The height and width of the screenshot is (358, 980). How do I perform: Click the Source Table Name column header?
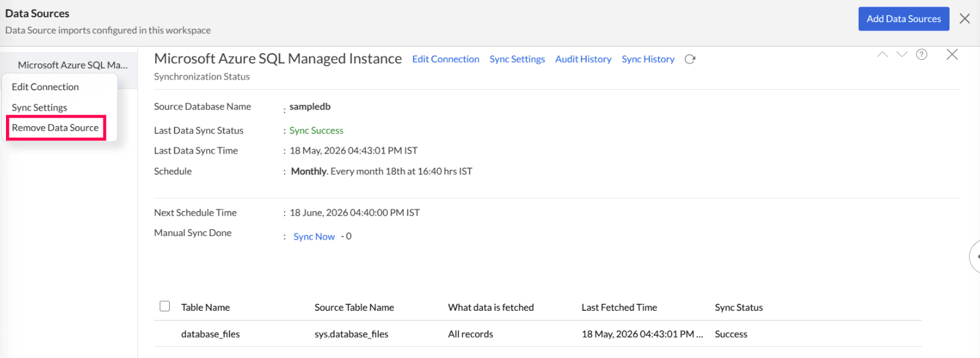pyautogui.click(x=354, y=307)
